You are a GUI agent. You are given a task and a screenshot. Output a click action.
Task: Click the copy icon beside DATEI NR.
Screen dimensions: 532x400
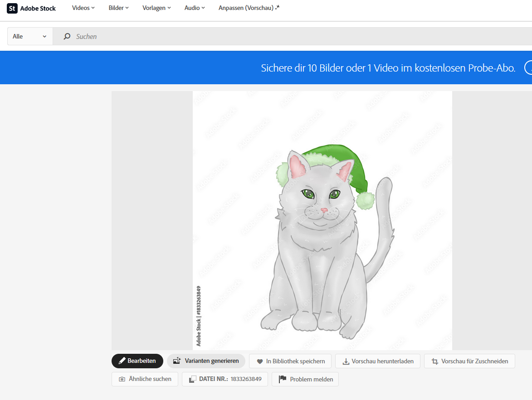[192, 379]
